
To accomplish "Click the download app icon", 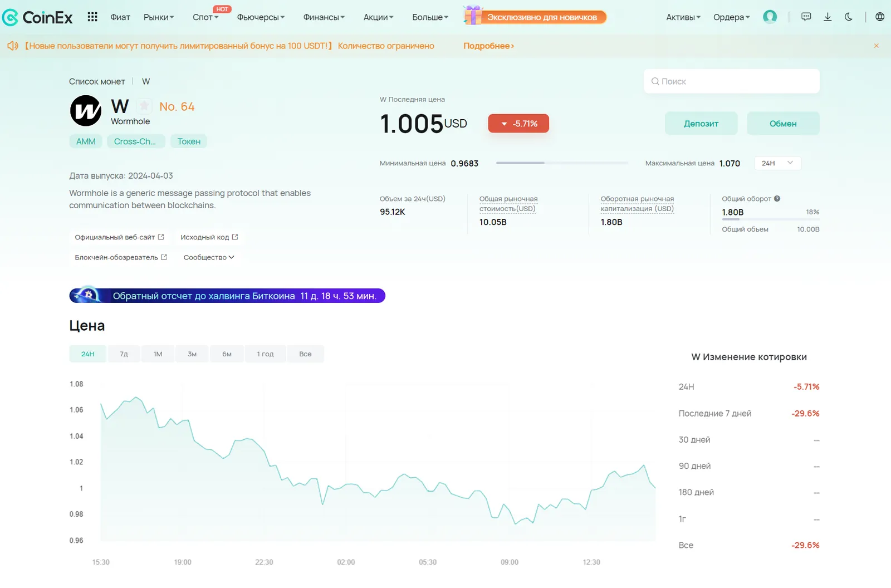I will click(x=828, y=17).
